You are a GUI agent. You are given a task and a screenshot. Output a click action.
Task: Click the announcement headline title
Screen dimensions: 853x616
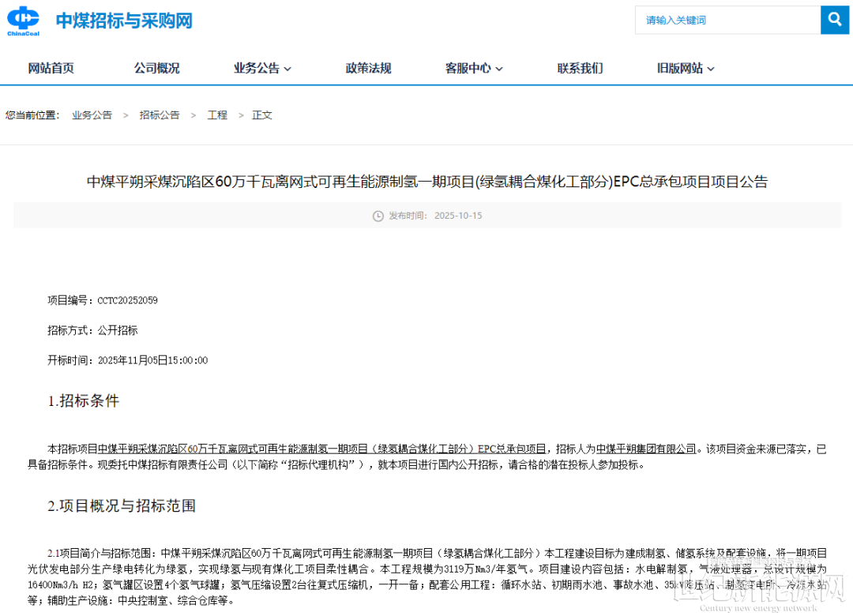[426, 182]
